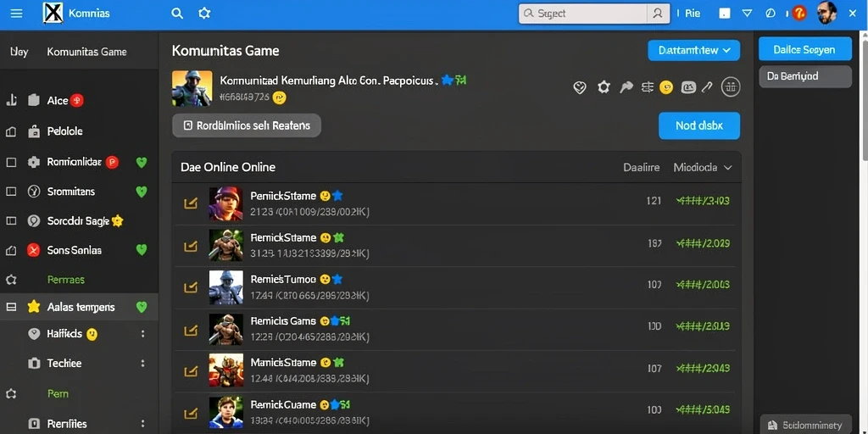
Task: Click the Remraes green label
Action: 66,280
